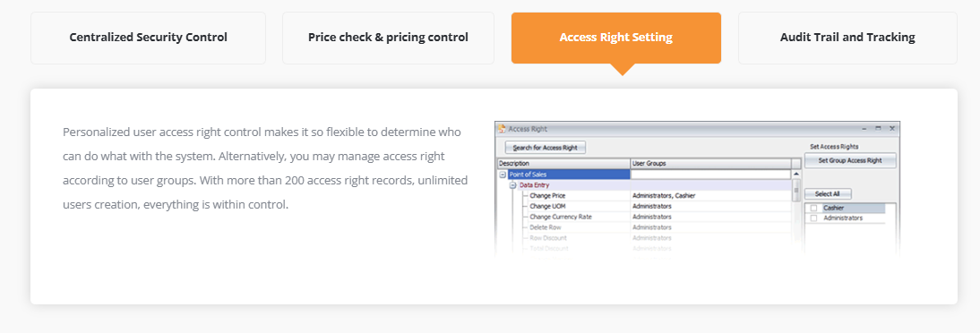Click the Search for Access Right button
The height and width of the screenshot is (333, 980).
click(545, 148)
